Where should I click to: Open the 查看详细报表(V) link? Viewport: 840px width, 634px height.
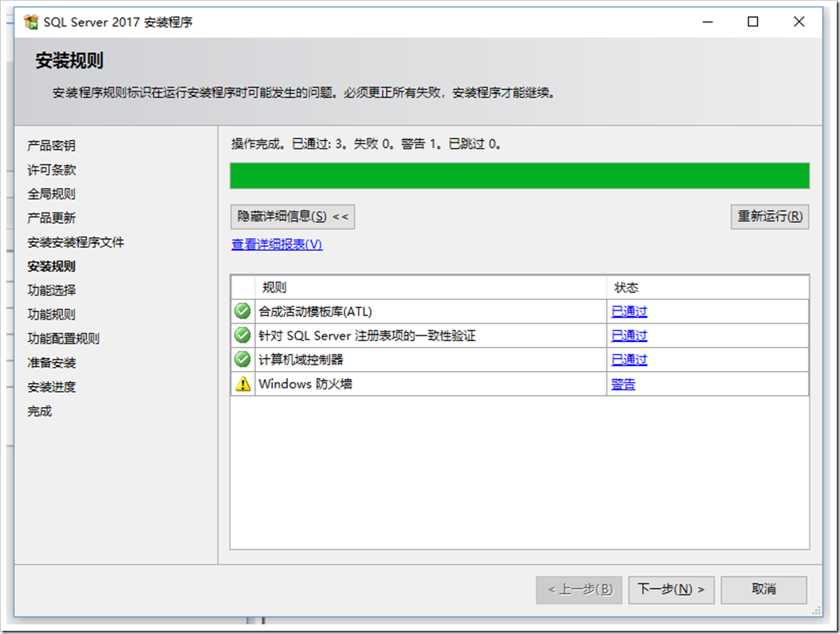pos(277,244)
